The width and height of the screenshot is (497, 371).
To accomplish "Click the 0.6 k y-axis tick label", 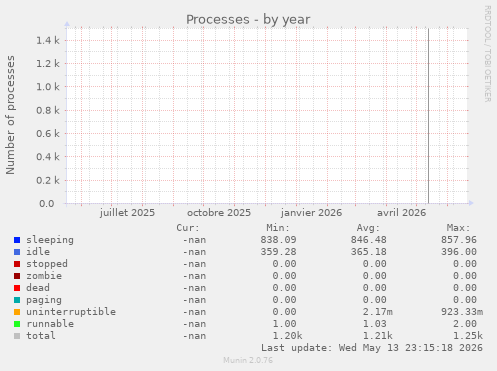I will click(x=48, y=134).
